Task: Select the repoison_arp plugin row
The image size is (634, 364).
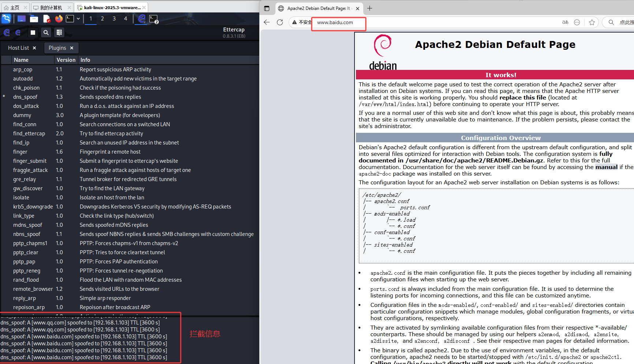Action: [x=130, y=307]
